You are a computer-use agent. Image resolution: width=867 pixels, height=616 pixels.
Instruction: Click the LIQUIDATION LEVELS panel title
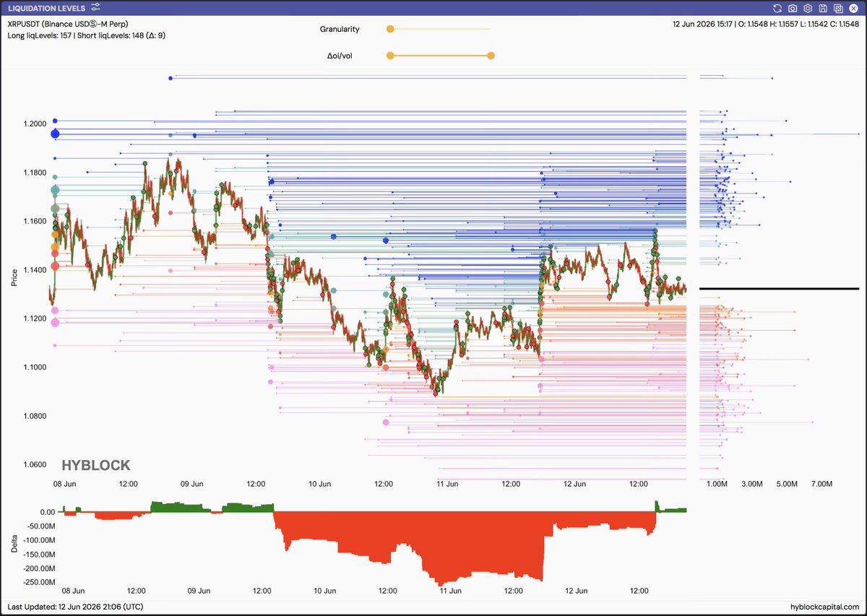tap(46, 8)
